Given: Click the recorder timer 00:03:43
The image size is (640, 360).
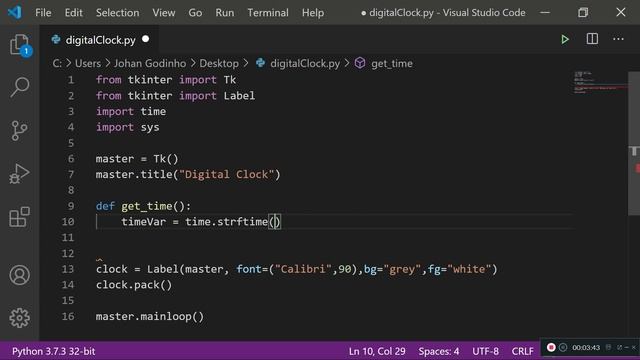Looking at the screenshot, I should tap(586, 347).
